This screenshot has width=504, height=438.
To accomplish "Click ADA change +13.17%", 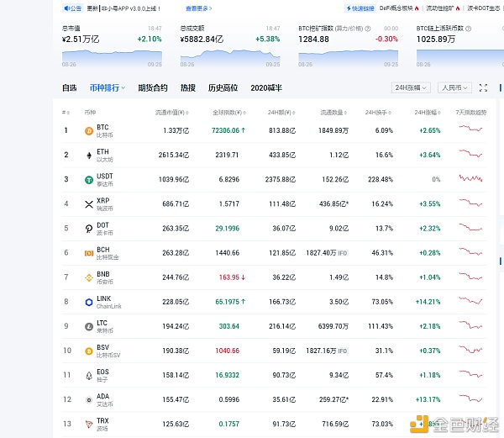I will coord(428,399).
